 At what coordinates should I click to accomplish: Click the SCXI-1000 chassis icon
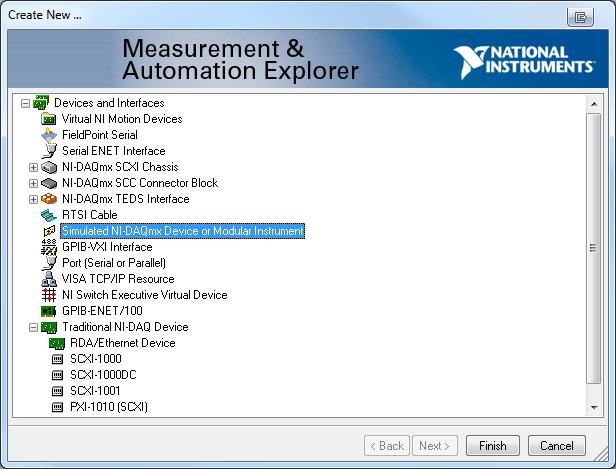pos(57,359)
